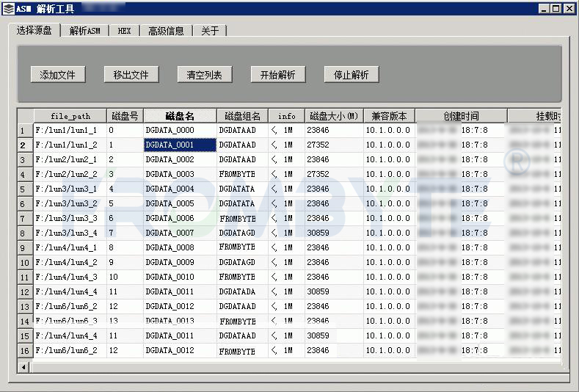579x392 pixels.
Task: Select disk name DGDATA_0010
Action: tap(180, 277)
